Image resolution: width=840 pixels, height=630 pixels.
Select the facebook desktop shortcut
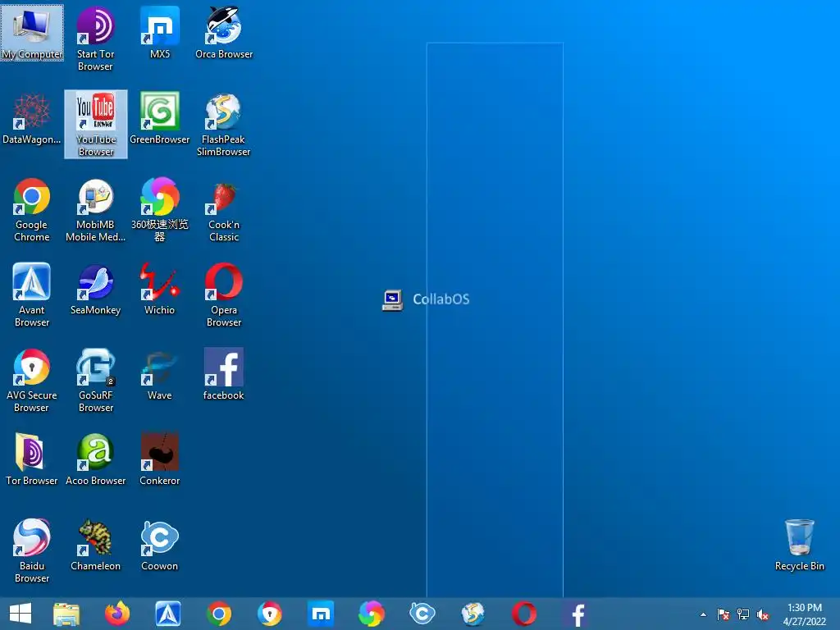224,374
